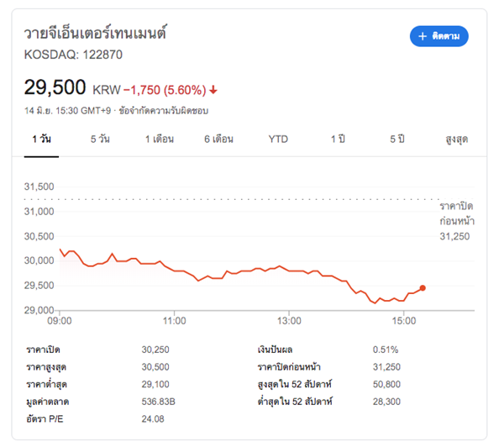This screenshot has height=447, width=504.
Task: Click the วายจีเอ็นเตอร์เทนเมนต์ company title
Action: coord(95,33)
